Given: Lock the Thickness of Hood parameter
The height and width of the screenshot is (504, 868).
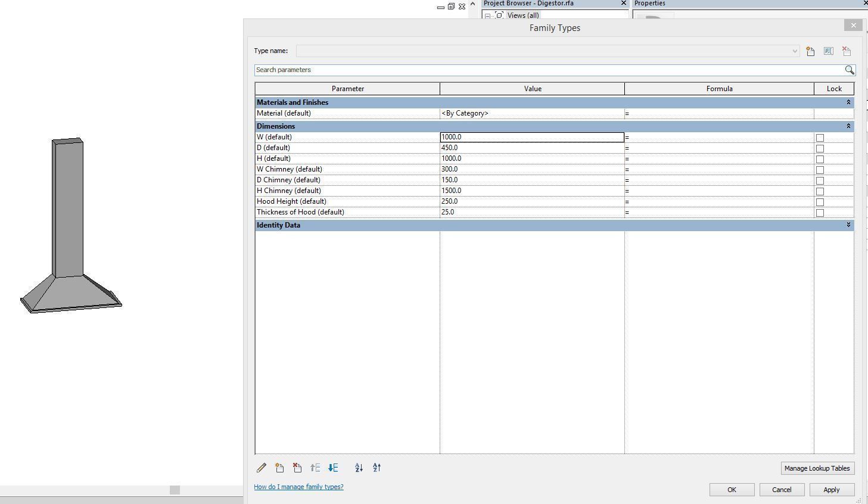Looking at the screenshot, I should pos(820,213).
